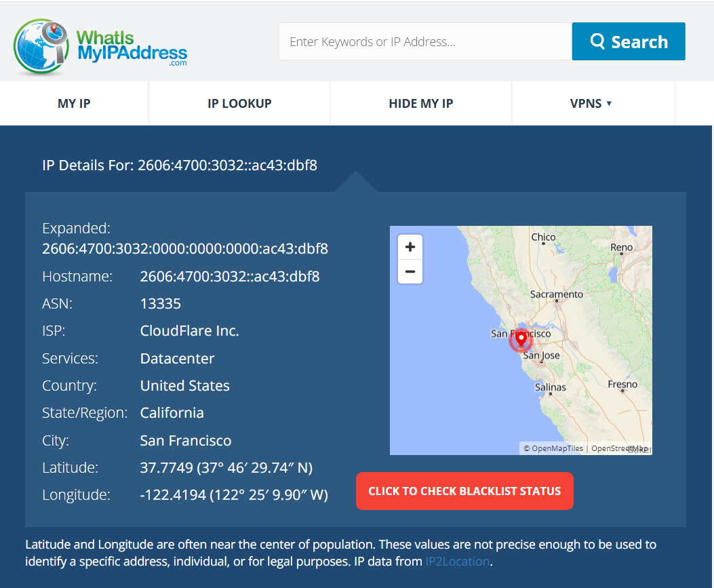
Task: Click the magnifier icon in Search button
Action: [597, 41]
